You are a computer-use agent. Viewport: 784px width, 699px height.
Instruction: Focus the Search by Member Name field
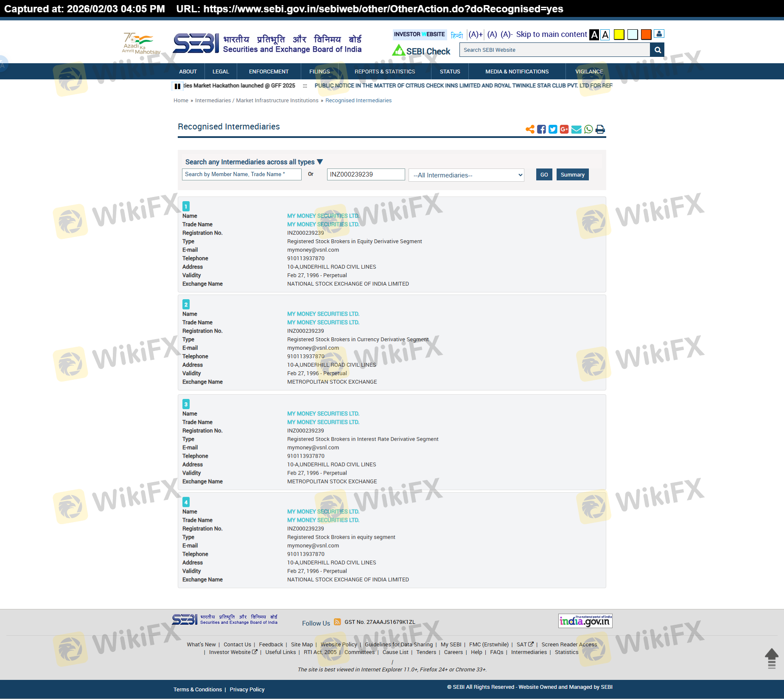point(242,174)
